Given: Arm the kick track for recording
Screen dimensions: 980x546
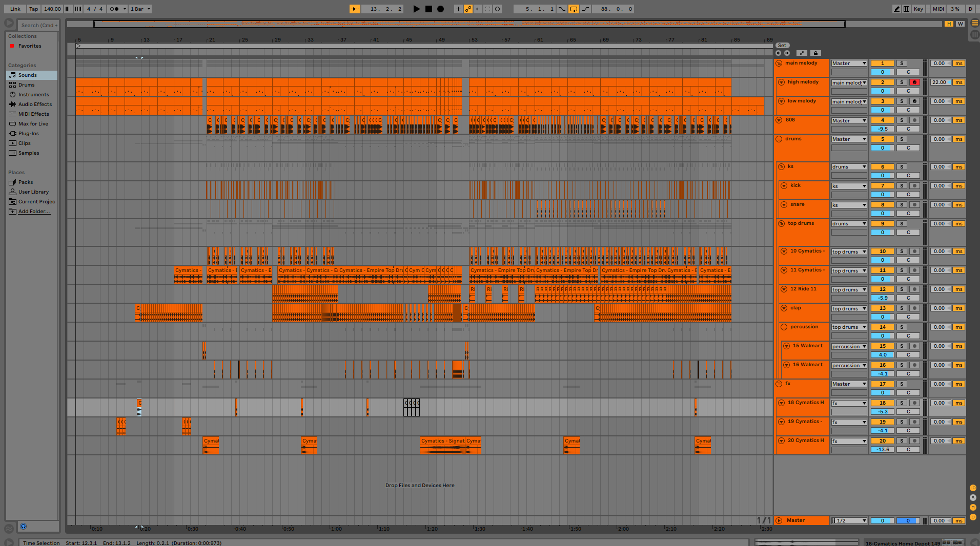Looking at the screenshot, I should tap(914, 185).
